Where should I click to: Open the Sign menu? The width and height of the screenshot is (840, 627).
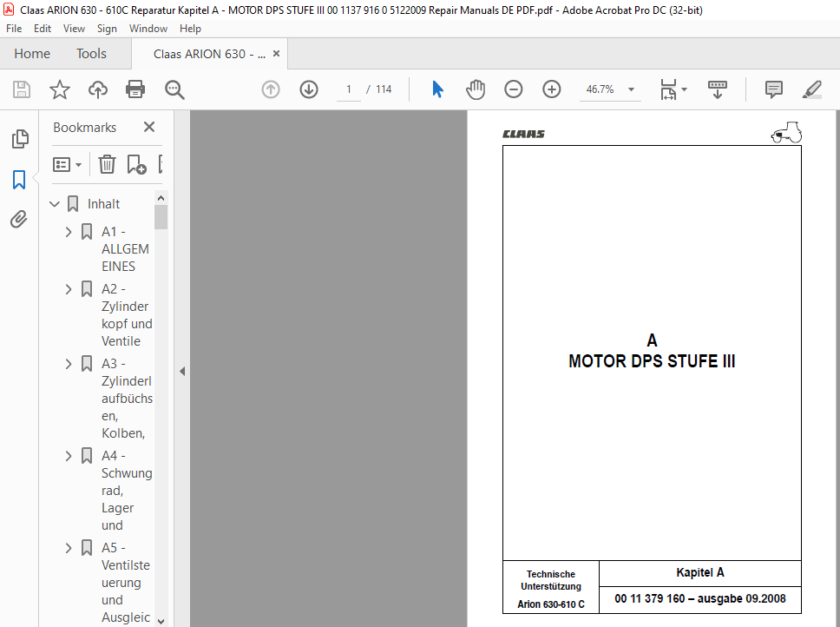107,29
